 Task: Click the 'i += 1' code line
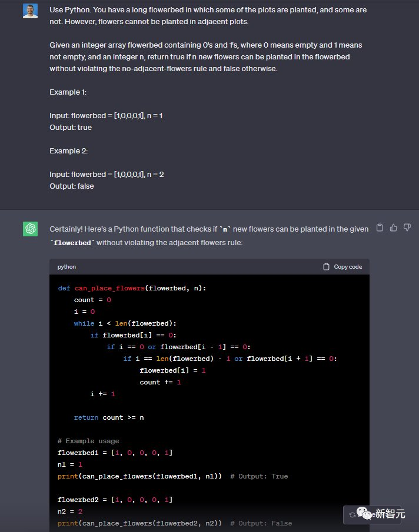click(x=102, y=394)
